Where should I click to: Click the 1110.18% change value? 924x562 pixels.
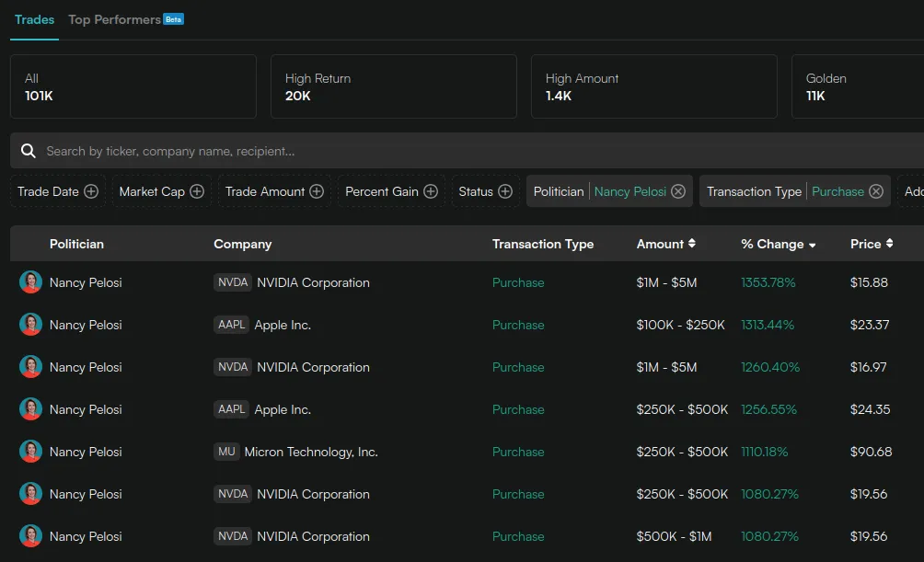point(764,452)
